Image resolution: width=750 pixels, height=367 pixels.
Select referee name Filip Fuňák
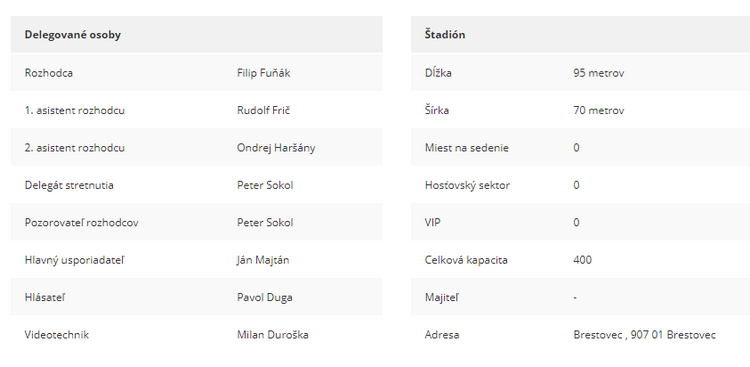click(x=264, y=73)
